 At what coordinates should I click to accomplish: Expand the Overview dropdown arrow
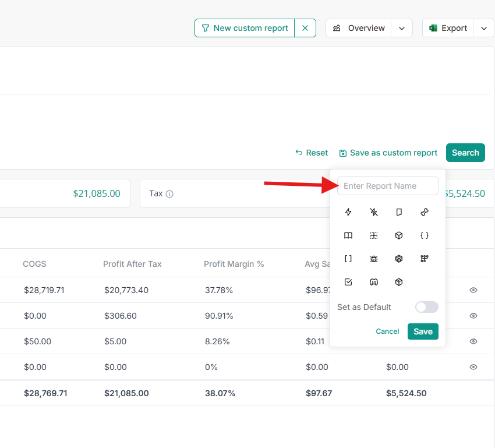[x=402, y=28]
